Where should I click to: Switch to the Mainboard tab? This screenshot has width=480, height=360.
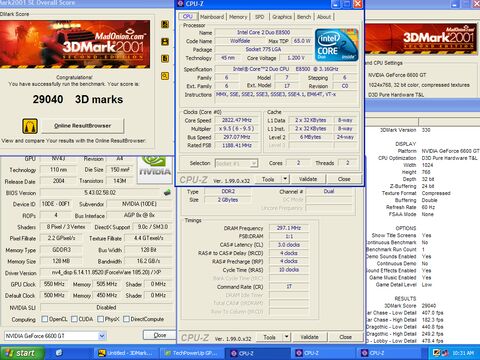click(212, 17)
